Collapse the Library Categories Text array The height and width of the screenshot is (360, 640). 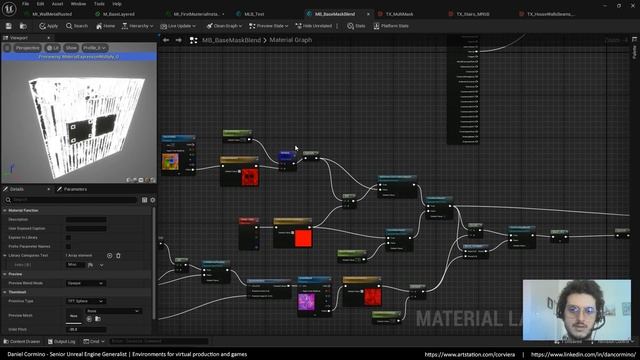coord(5,256)
